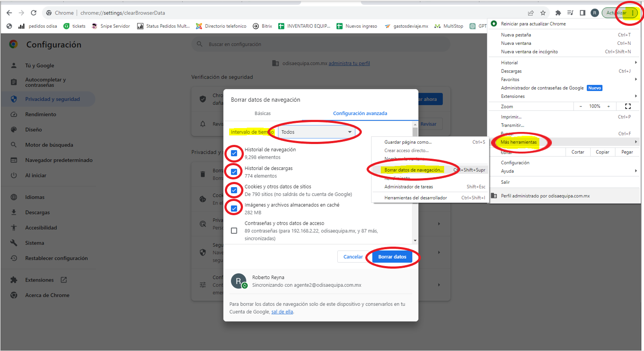Screen dimensions: 644x351
Task: Increase zoom with the plus button
Action: [609, 107]
